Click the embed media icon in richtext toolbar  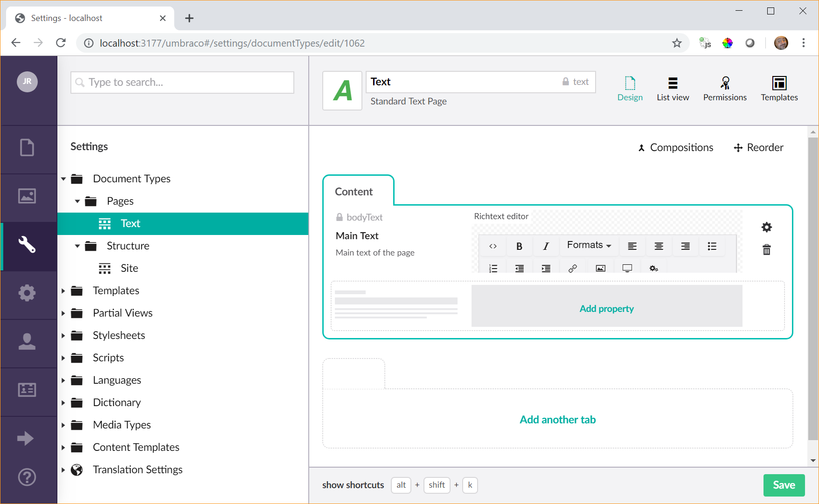(627, 268)
